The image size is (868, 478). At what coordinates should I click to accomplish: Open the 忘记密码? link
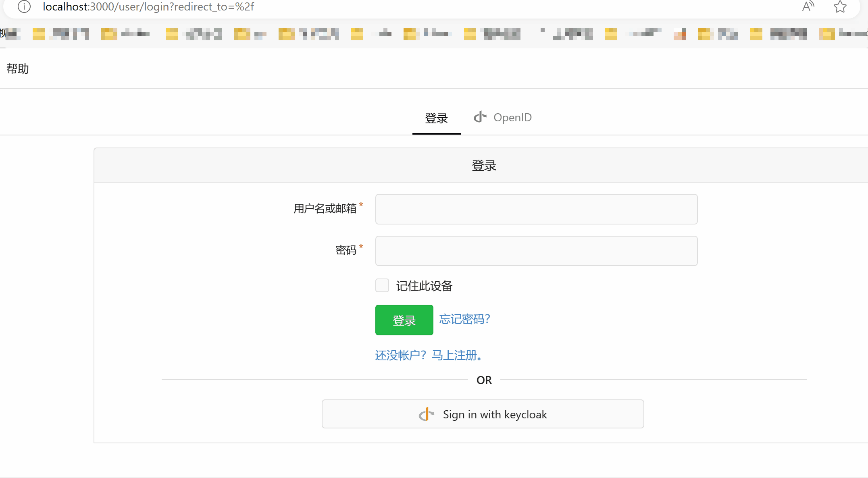tap(464, 319)
